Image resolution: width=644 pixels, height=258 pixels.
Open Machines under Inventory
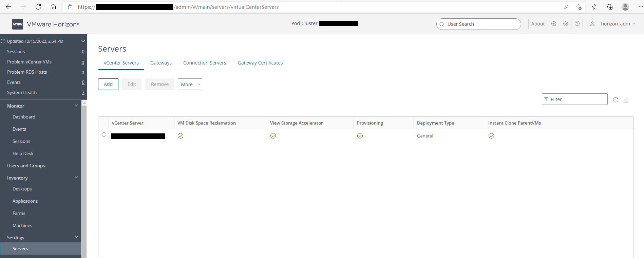pyautogui.click(x=22, y=225)
